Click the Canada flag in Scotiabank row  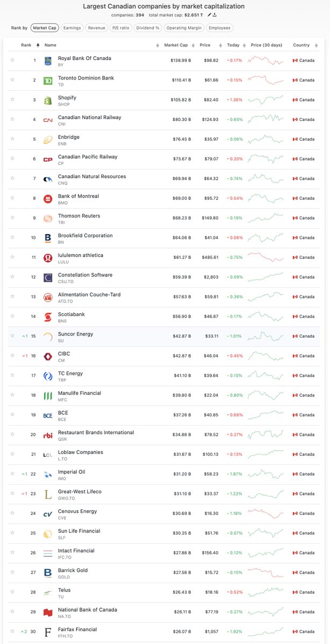(x=295, y=317)
